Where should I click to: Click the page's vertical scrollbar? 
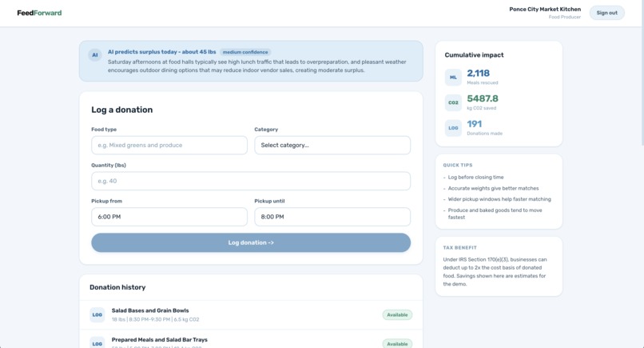[x=642, y=72]
